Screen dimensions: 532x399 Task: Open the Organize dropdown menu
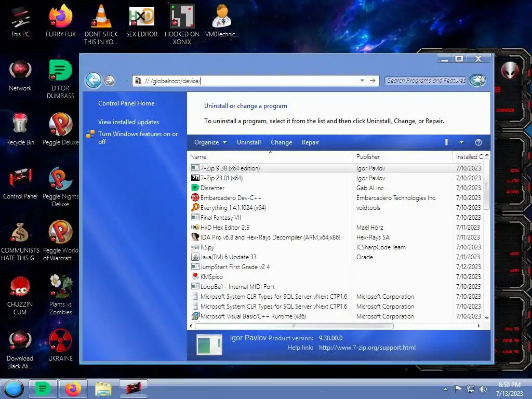(x=210, y=142)
